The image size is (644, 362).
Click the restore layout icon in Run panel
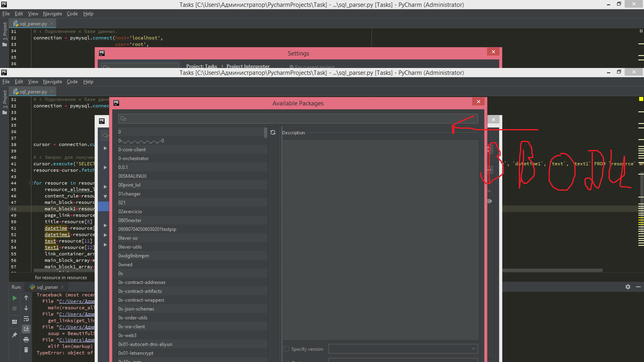(14, 322)
